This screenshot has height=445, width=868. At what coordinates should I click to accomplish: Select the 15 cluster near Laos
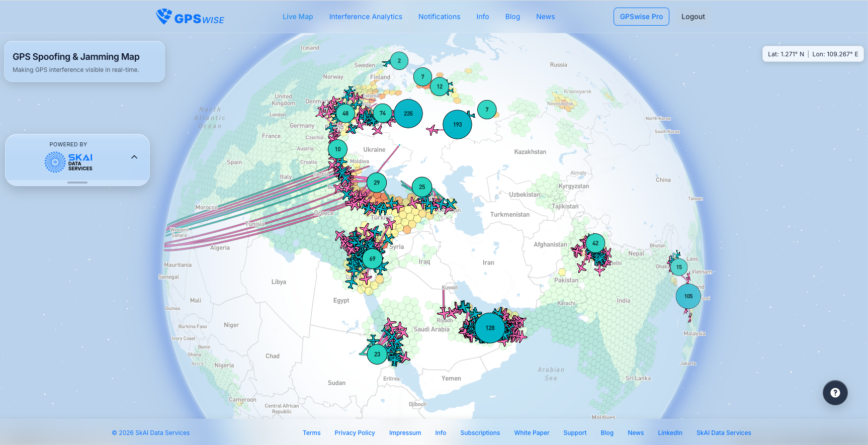[x=679, y=267]
